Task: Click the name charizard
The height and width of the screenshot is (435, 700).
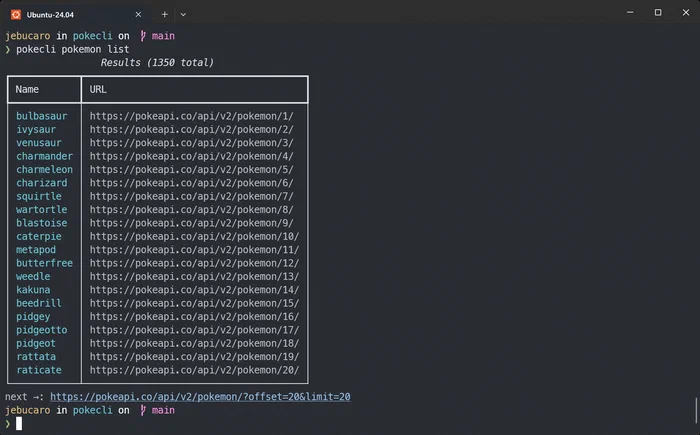Action: tap(42, 183)
